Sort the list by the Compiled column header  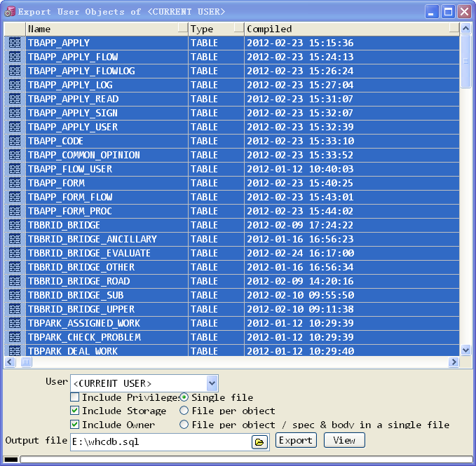(352, 29)
